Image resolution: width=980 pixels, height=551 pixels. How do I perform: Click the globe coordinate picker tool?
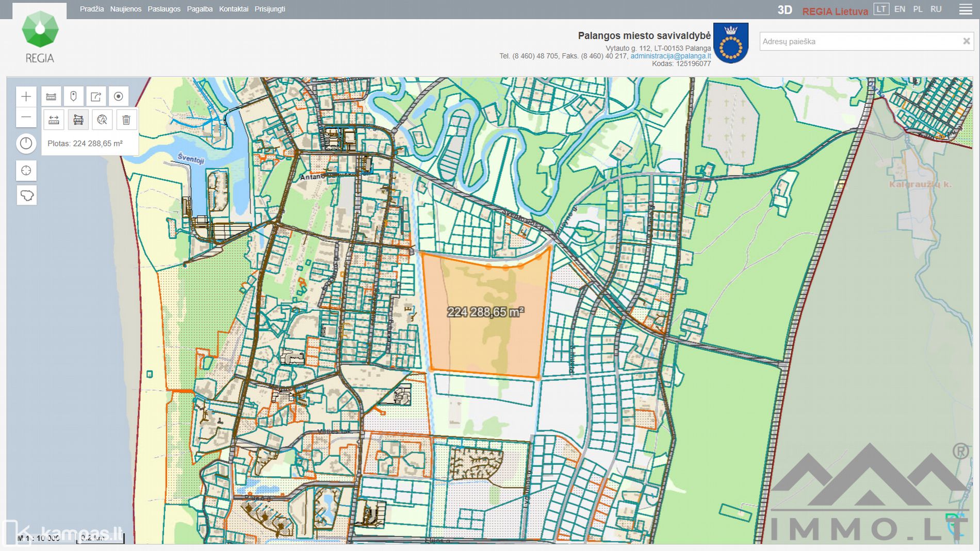pos(102,120)
